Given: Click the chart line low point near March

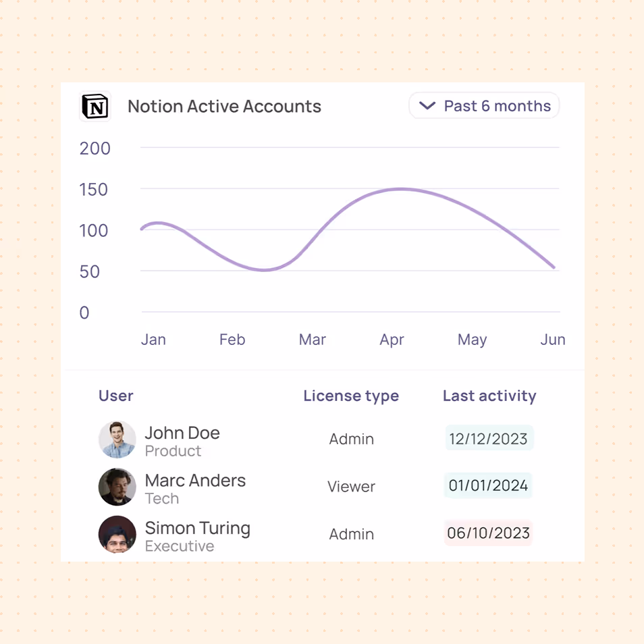Looking at the screenshot, I should click(x=264, y=270).
